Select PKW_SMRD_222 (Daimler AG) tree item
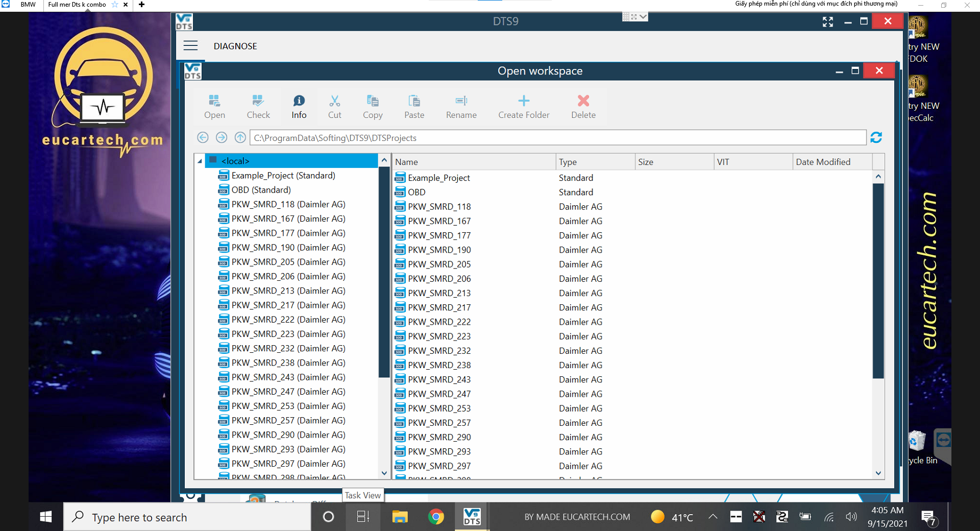 pyautogui.click(x=288, y=319)
